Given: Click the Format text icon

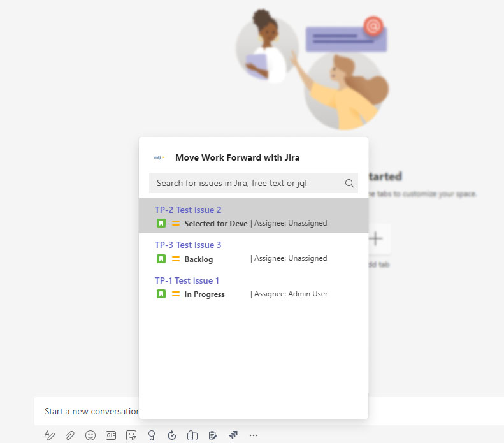Looking at the screenshot, I should [x=50, y=435].
